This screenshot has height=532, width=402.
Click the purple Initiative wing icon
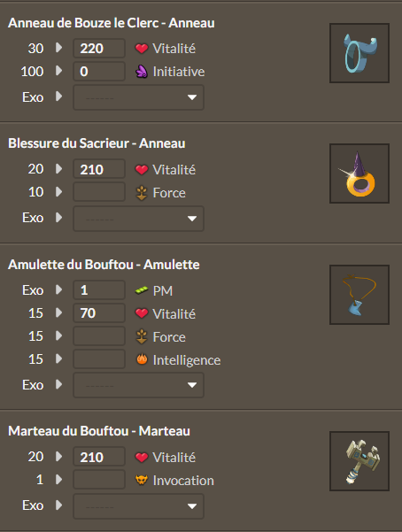pyautogui.click(x=142, y=72)
